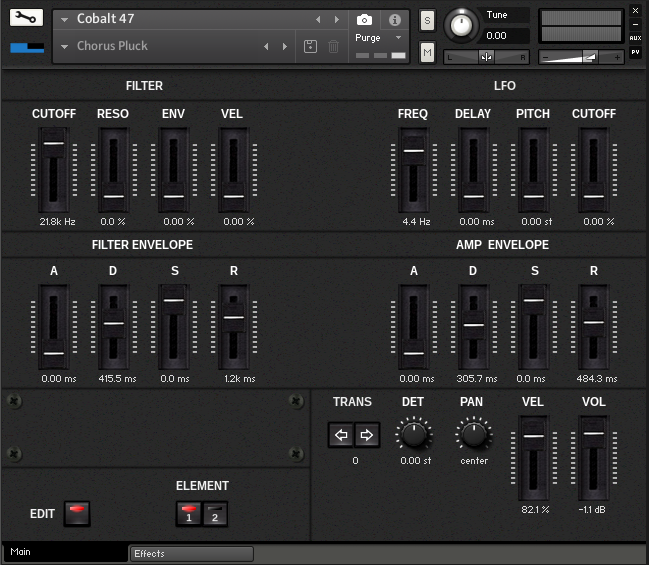Image resolution: width=649 pixels, height=565 pixels.
Task: Click the volume minus icon in the header
Action: coord(546,58)
